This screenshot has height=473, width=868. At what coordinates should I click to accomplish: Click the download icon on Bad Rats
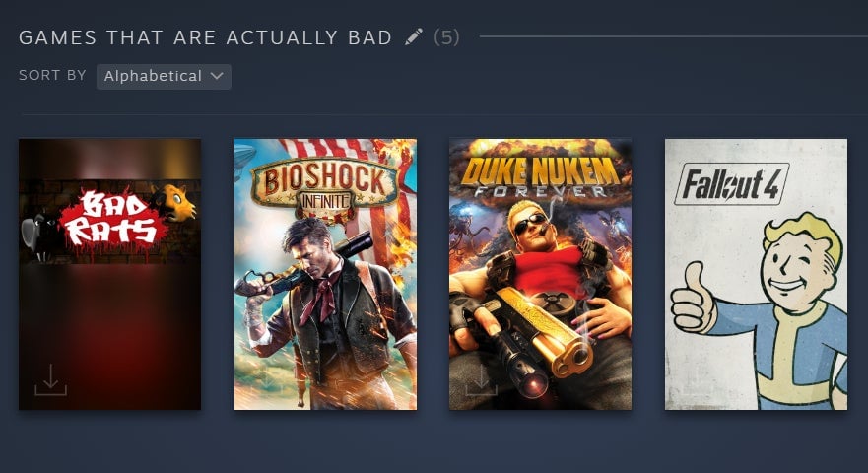(x=51, y=380)
